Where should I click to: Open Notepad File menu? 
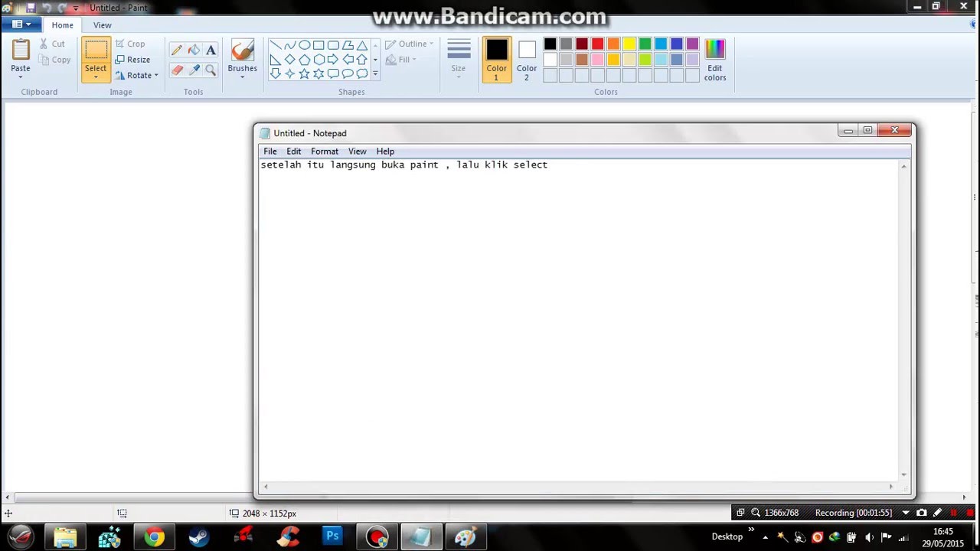[270, 152]
